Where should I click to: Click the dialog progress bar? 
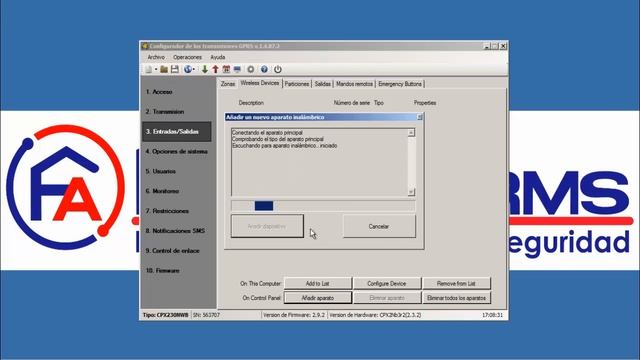(x=323, y=206)
